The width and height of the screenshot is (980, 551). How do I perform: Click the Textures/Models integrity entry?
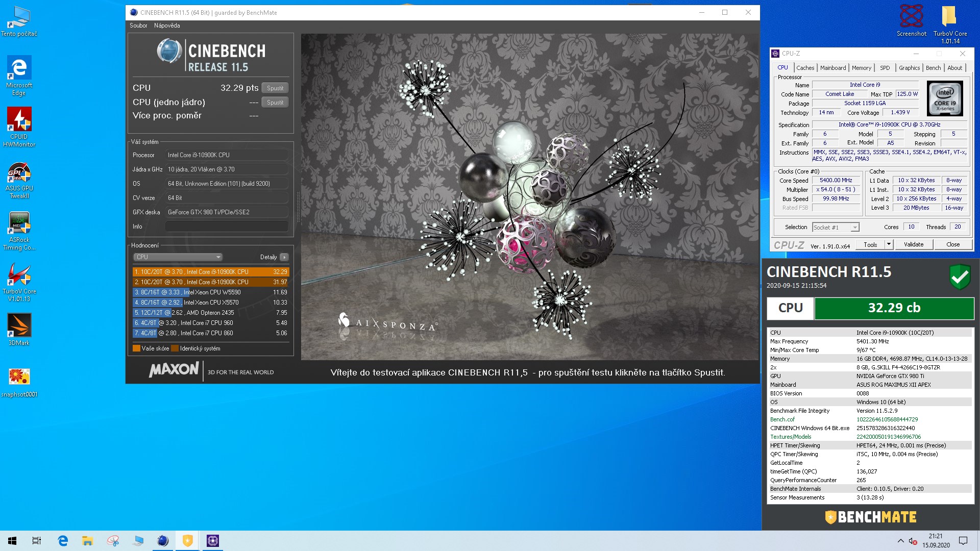pos(791,437)
